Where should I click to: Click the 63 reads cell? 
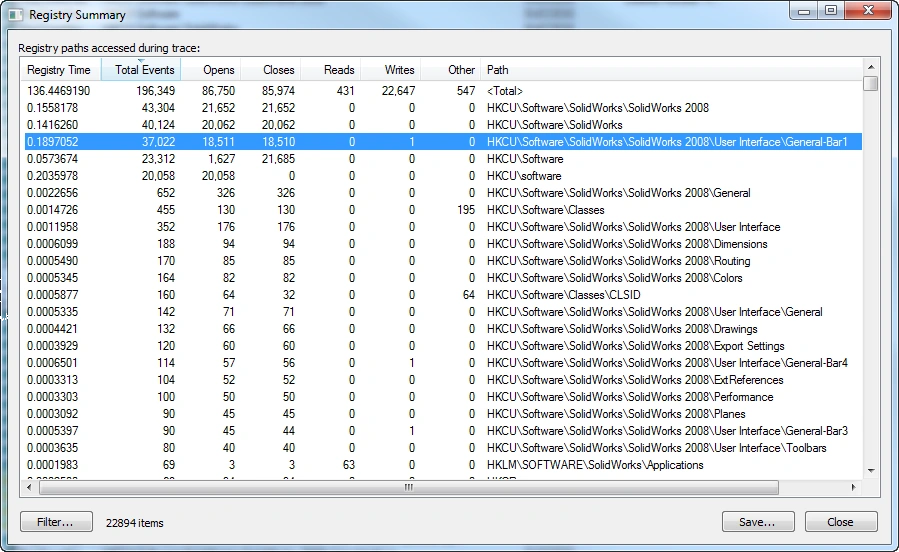pos(349,465)
